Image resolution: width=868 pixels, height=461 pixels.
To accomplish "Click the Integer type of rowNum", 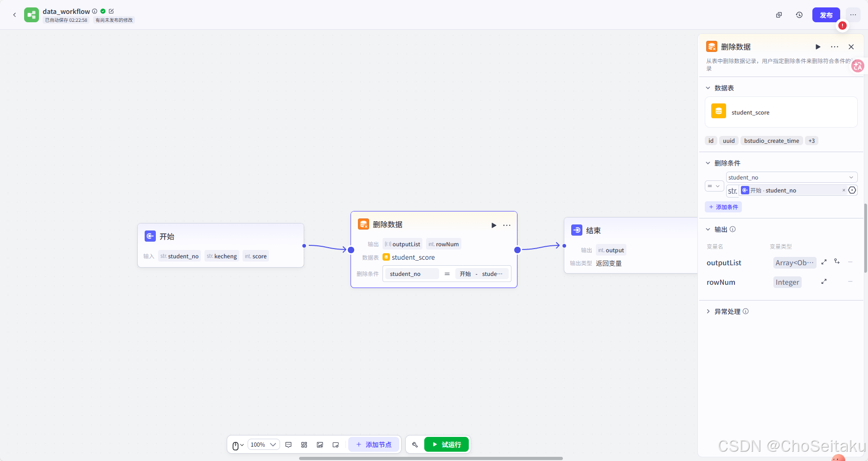I will 787,282.
